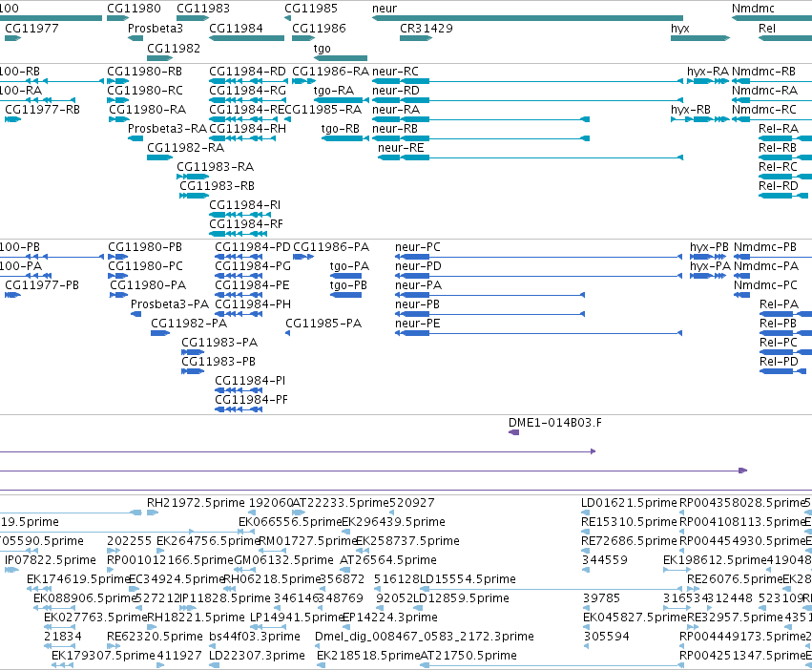Viewport: 812px width, 670px height.
Task: Click transcript Nmdmc-RB
Action: click(x=764, y=71)
